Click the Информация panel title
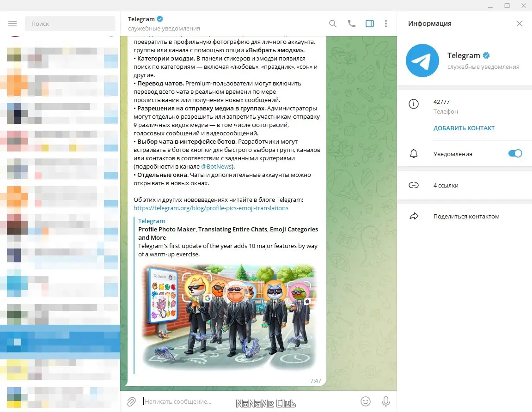 [x=429, y=24]
